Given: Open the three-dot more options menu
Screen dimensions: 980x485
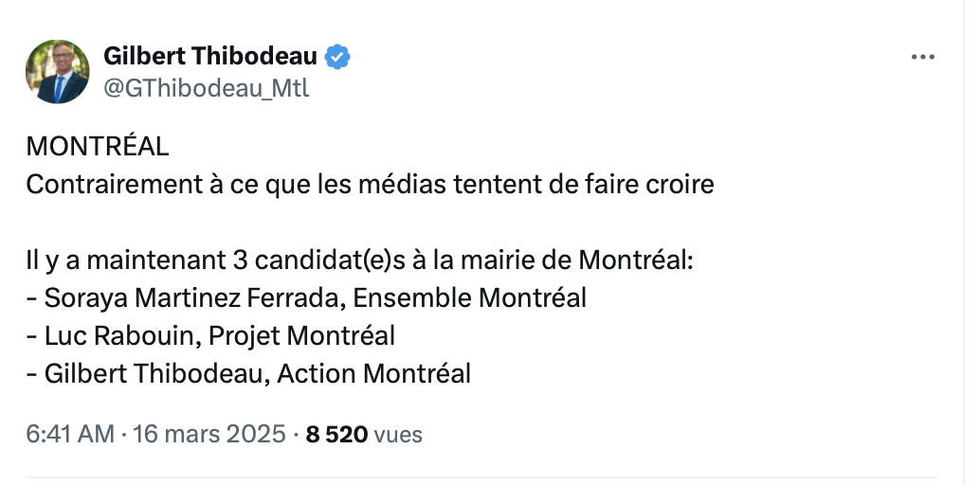Looking at the screenshot, I should coord(922,57).
